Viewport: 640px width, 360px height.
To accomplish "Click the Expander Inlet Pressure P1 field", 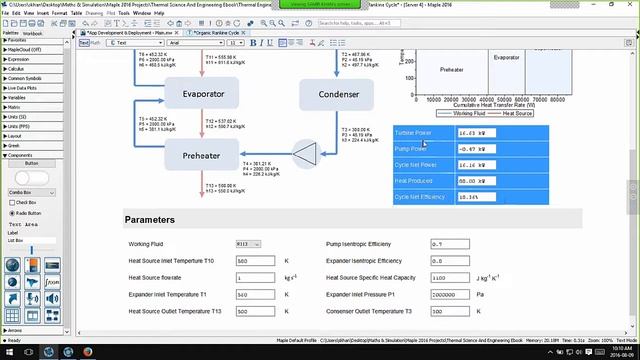I will tap(450, 294).
